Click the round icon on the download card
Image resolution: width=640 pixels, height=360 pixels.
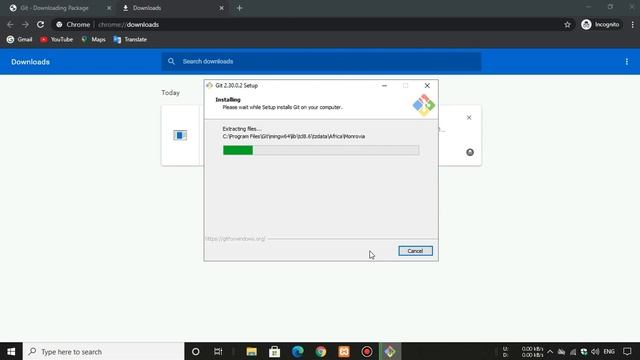click(470, 152)
